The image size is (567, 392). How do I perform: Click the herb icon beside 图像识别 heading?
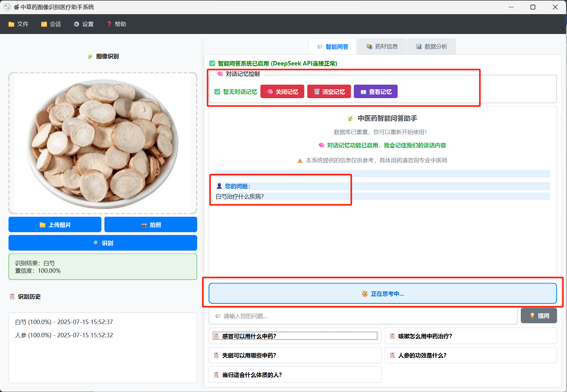[90, 56]
